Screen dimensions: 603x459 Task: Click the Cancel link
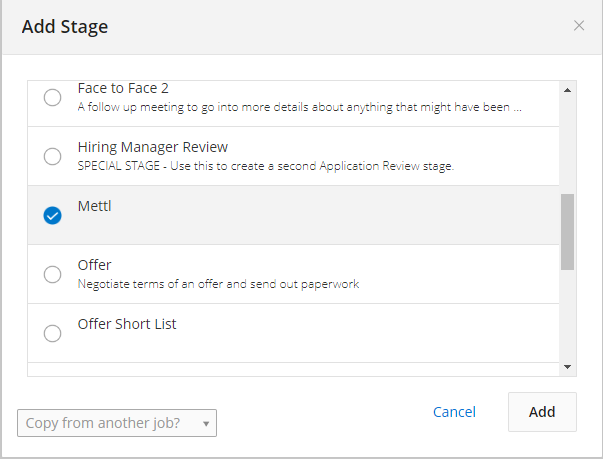pos(454,412)
